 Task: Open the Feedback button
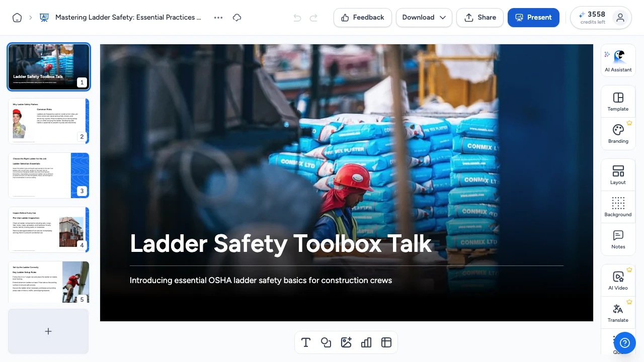point(363,18)
